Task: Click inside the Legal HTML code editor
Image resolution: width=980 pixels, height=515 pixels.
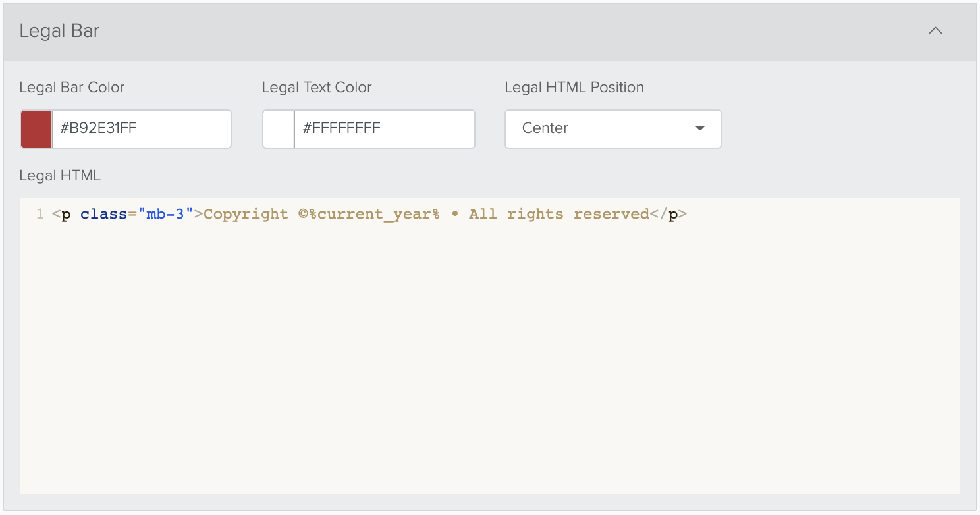Action: point(489,346)
